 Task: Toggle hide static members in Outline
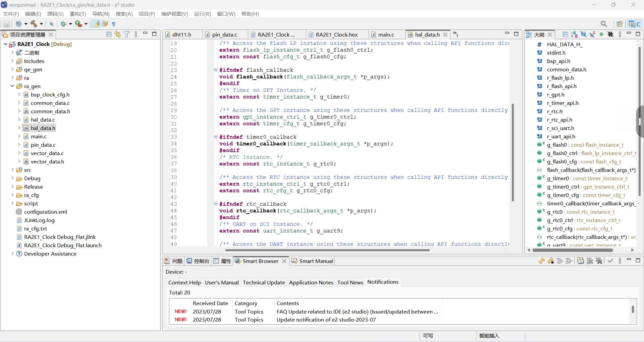coord(592,34)
